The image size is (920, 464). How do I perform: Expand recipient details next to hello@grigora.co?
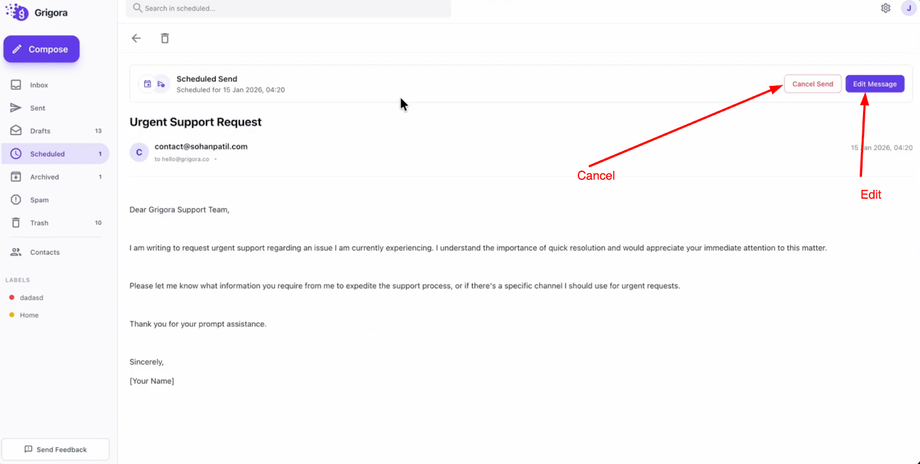[x=215, y=160]
